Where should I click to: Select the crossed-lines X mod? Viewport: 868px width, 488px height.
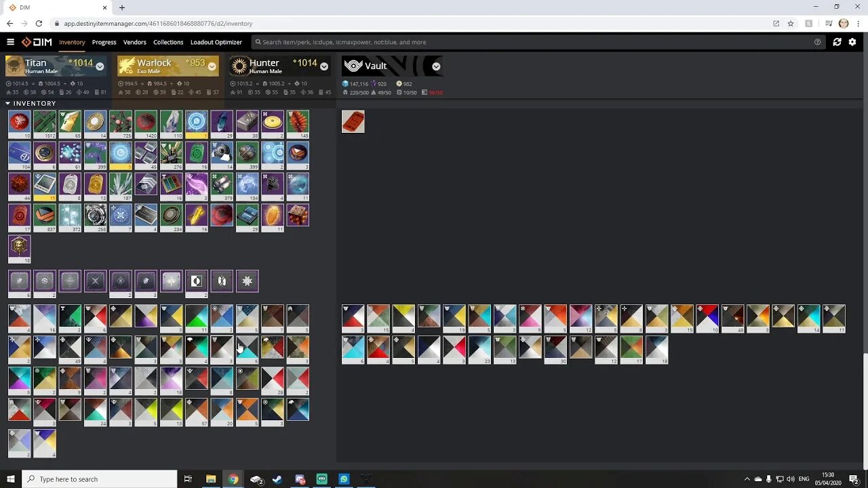(96, 281)
